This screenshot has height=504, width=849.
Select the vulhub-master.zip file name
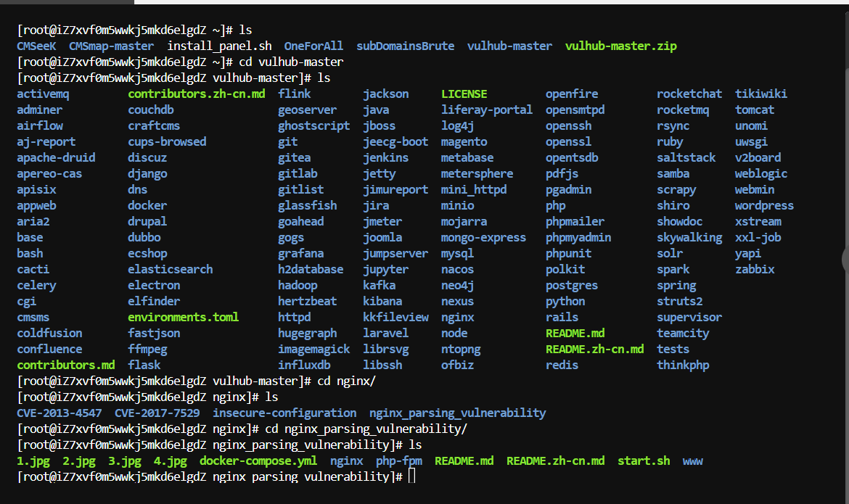(x=620, y=46)
